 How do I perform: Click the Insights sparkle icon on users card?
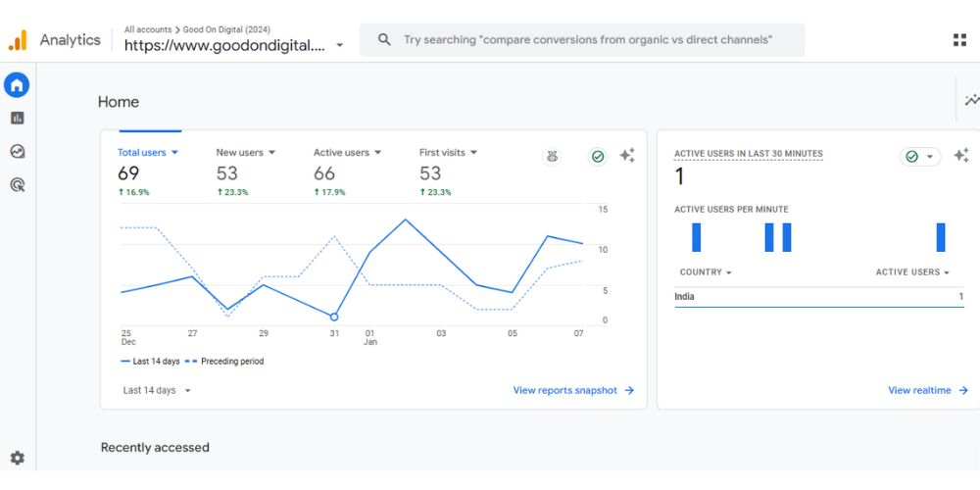tap(627, 156)
